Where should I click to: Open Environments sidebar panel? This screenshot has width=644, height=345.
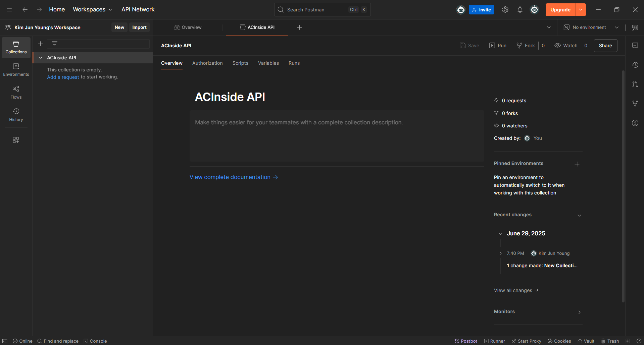16,70
